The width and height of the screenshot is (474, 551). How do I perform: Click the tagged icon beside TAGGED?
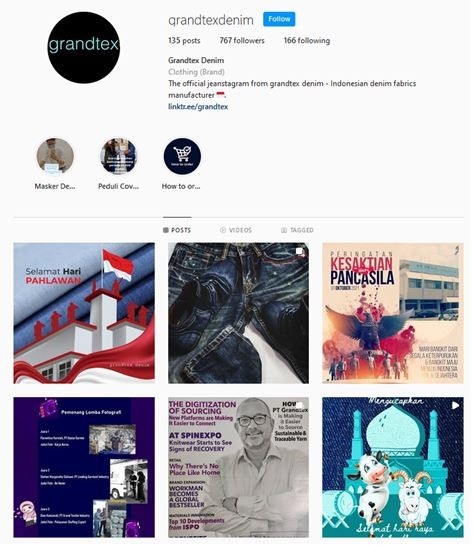pos(284,230)
